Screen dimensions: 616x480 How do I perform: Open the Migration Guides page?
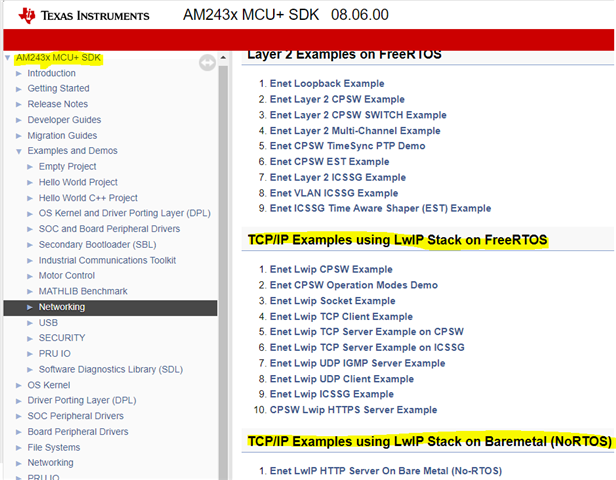[62, 136]
